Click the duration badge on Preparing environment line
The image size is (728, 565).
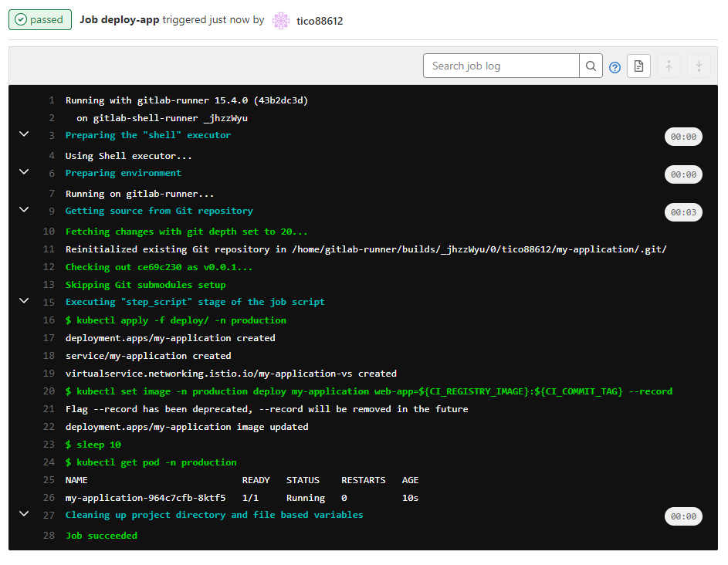click(683, 174)
